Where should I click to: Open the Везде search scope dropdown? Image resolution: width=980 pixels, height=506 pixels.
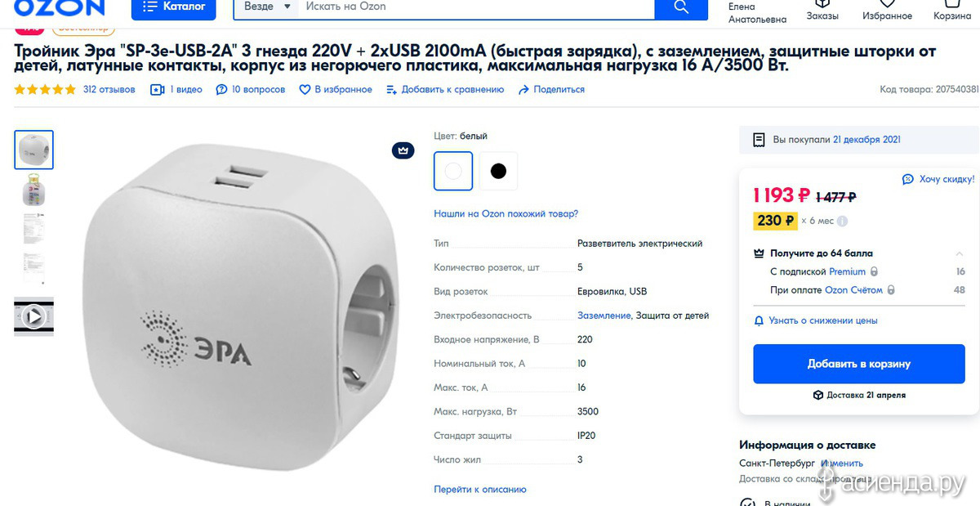pos(266,7)
